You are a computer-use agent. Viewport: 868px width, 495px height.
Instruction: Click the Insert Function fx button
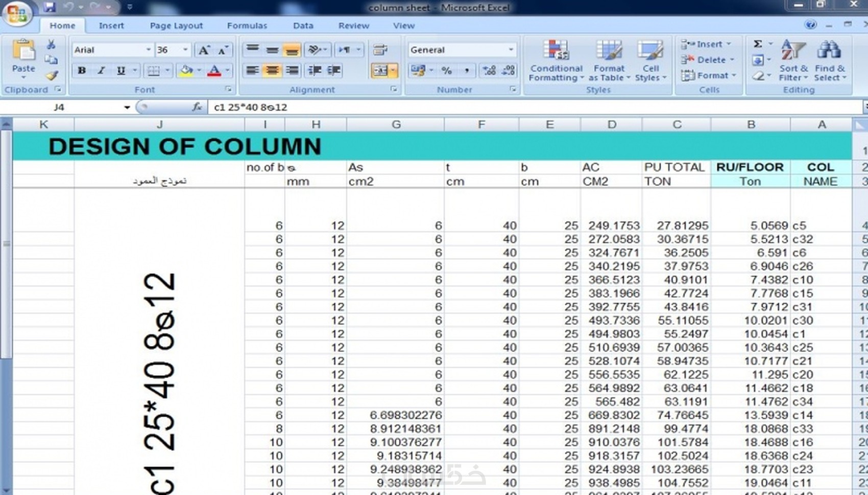coord(197,107)
